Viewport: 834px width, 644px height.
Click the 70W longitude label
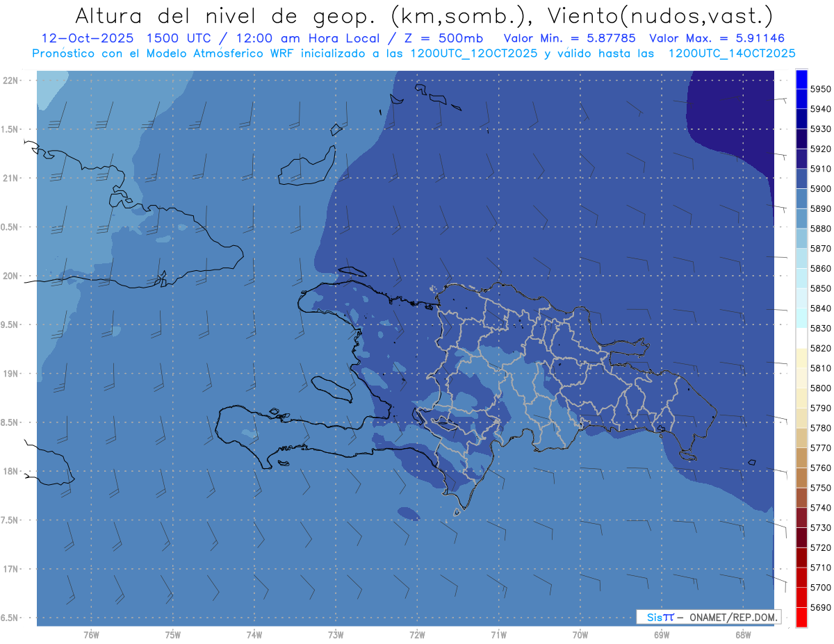tap(580, 635)
